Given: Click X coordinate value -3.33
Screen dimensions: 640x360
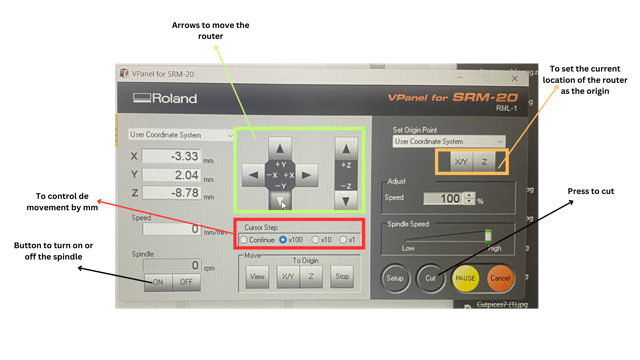Looking at the screenshot, I should click(x=171, y=156).
